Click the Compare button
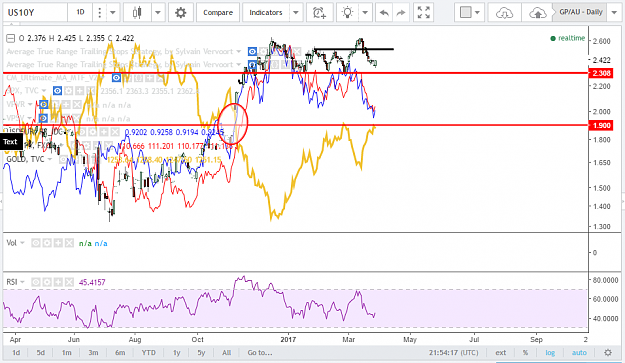This screenshot has width=625, height=363. point(218,12)
